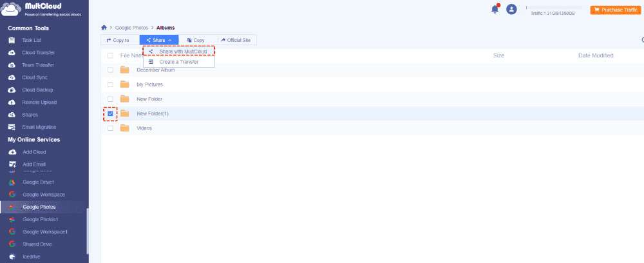
Task: Open the Official Site link
Action: (x=236, y=40)
